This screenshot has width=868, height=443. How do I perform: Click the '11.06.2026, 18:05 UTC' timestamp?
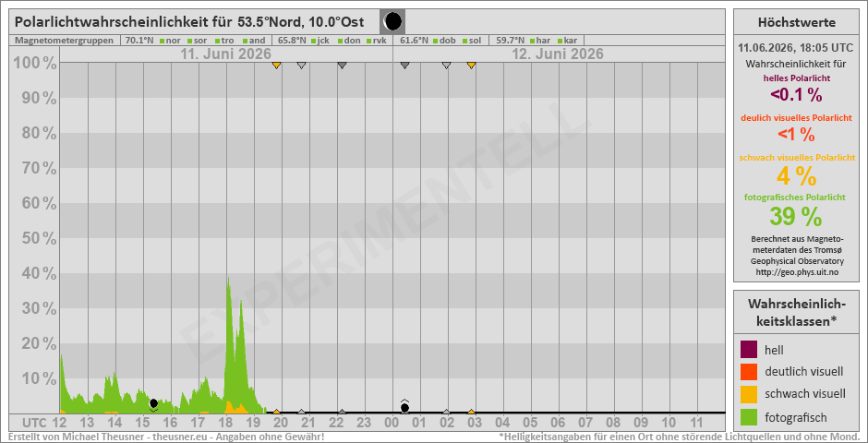797,49
